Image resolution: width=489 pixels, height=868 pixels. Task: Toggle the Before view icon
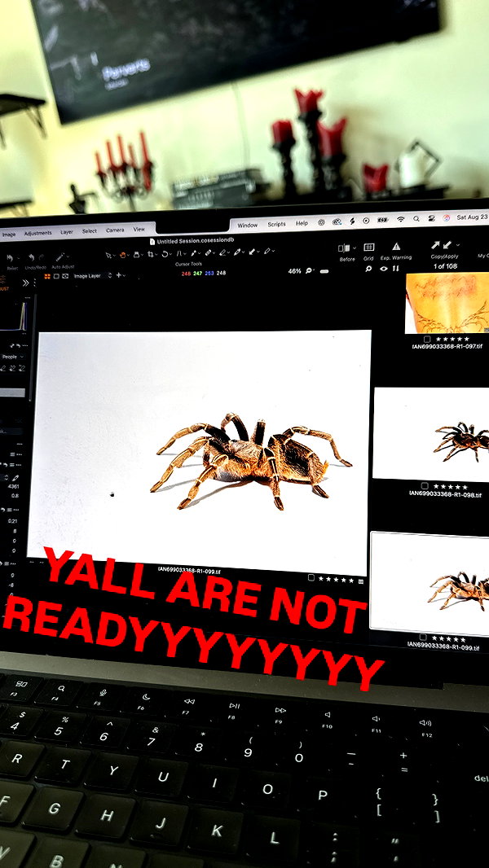(x=345, y=248)
